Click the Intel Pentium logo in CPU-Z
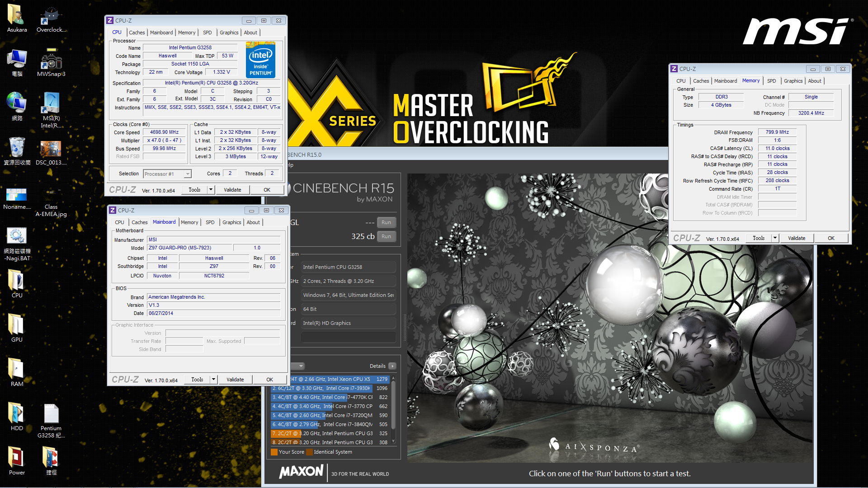This screenshot has height=488, width=868. [x=260, y=60]
